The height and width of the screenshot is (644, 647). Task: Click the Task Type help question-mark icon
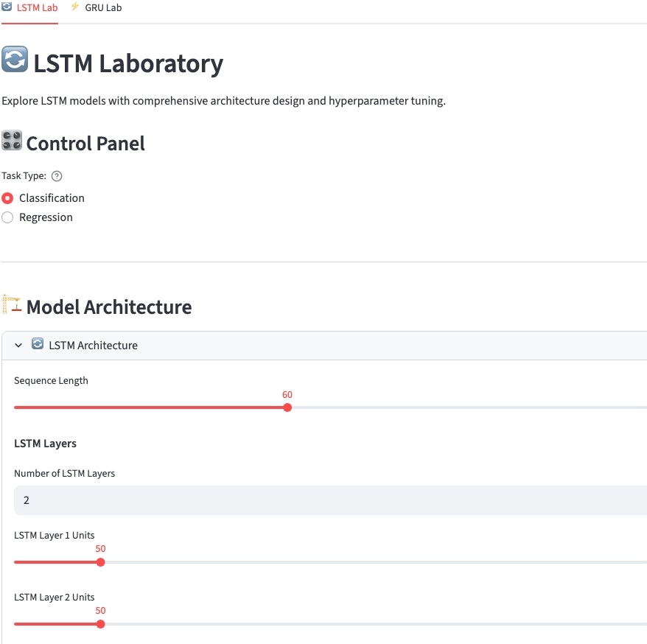(x=57, y=176)
